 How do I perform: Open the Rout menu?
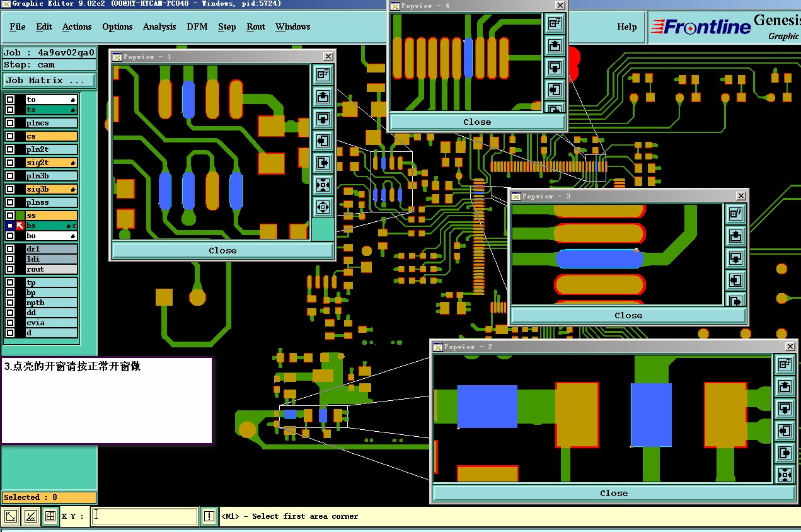pos(256,26)
